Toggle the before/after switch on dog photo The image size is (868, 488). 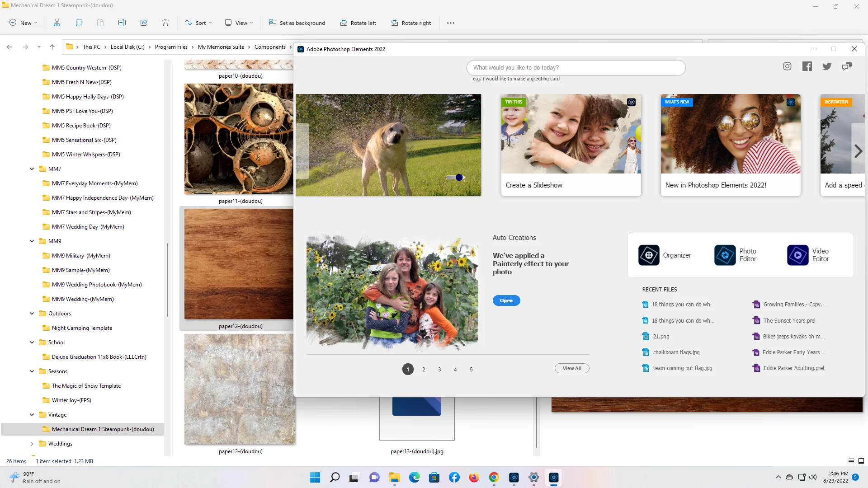(x=455, y=178)
